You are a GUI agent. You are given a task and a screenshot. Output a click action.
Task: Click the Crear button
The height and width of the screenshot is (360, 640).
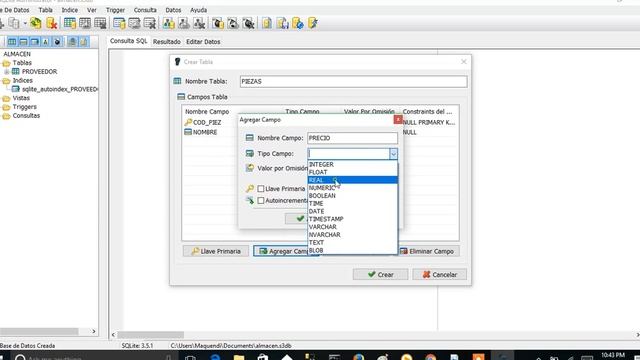click(380, 274)
